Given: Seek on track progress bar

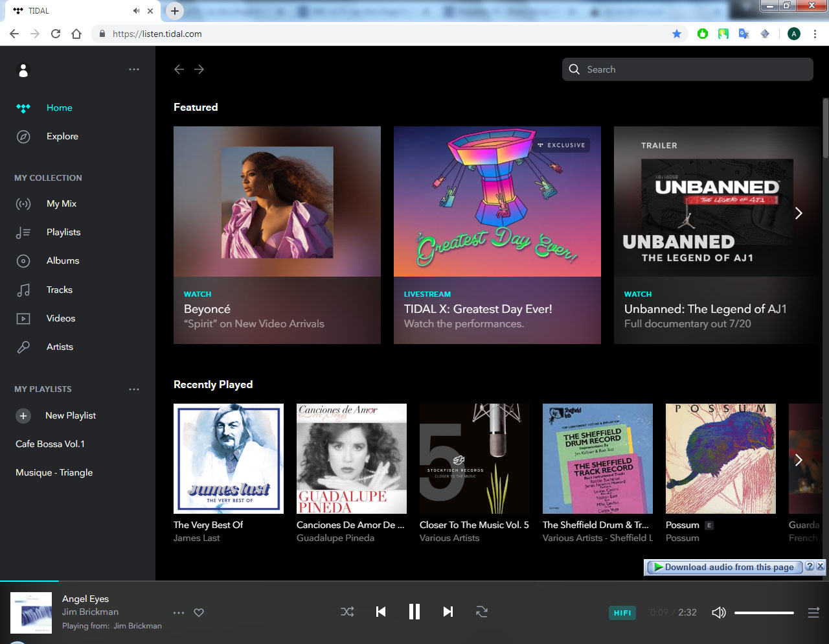Looking at the screenshot, I should [414, 581].
